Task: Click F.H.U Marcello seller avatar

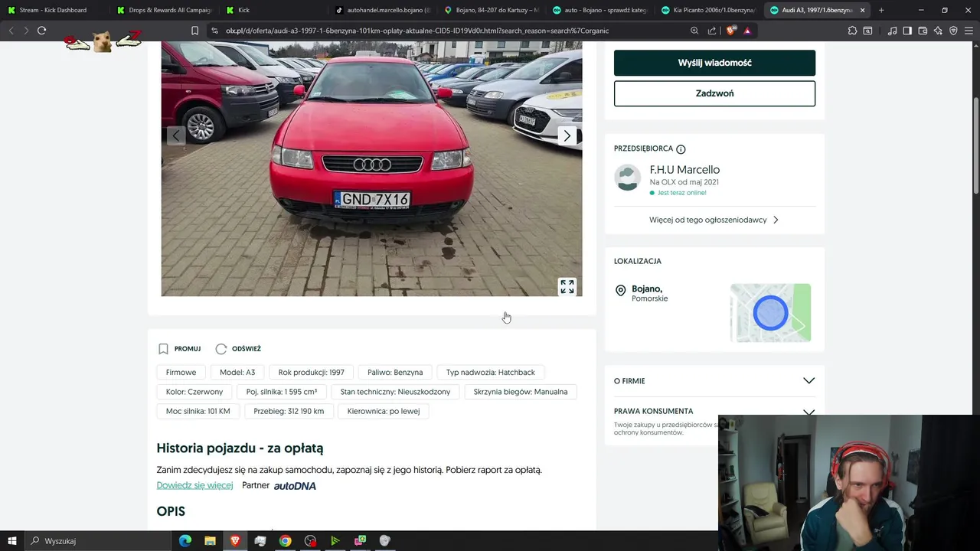Action: [x=627, y=178]
